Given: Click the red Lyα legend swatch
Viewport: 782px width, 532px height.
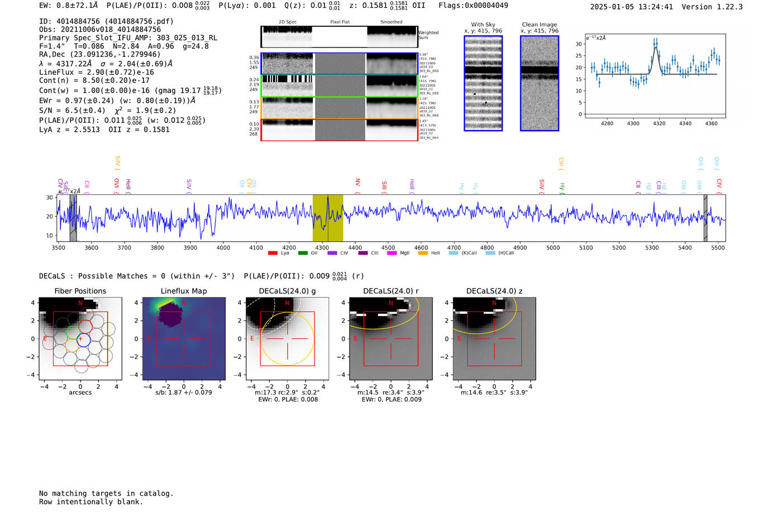Looking at the screenshot, I should click(273, 253).
